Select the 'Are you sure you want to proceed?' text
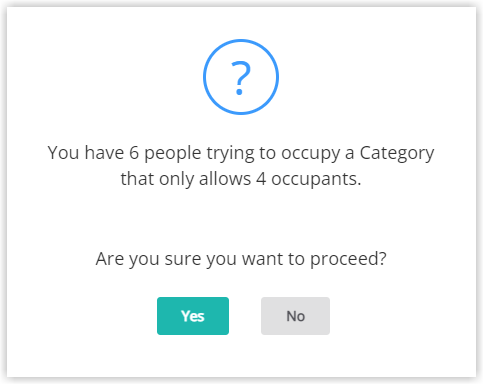The width and height of the screenshot is (484, 385). (241, 259)
